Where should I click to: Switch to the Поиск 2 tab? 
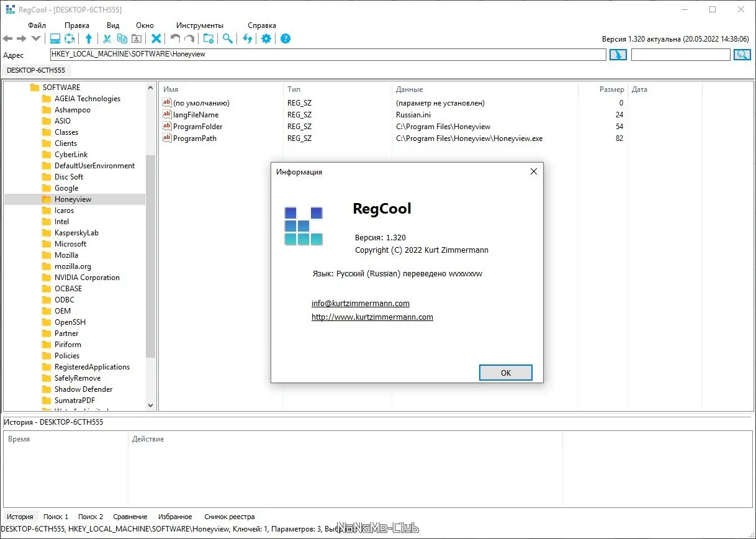pyautogui.click(x=91, y=517)
